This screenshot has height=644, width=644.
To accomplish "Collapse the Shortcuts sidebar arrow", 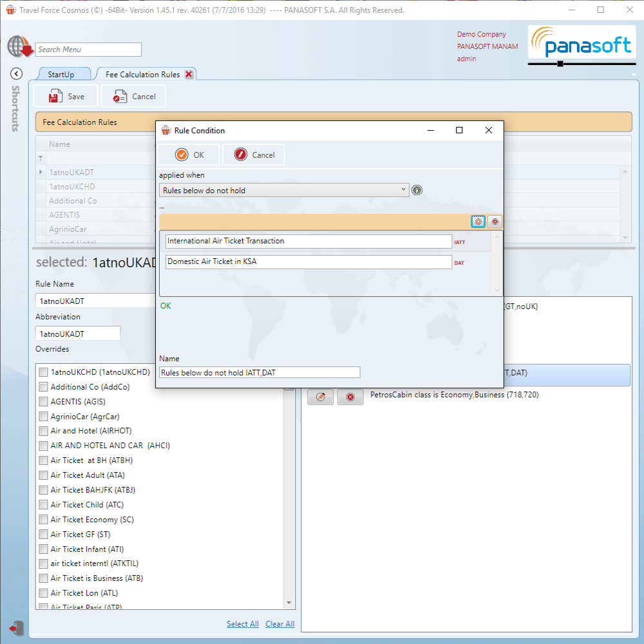I will point(17,74).
